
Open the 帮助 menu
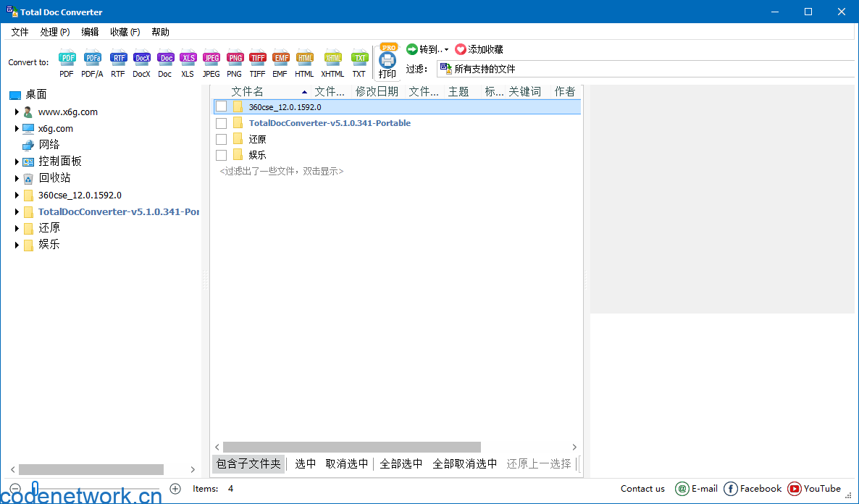pos(159,32)
